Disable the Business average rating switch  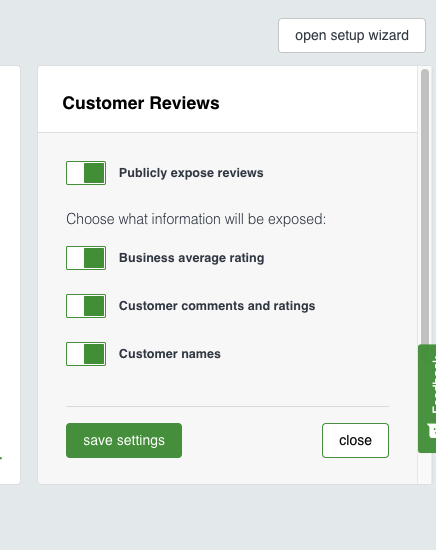86,258
